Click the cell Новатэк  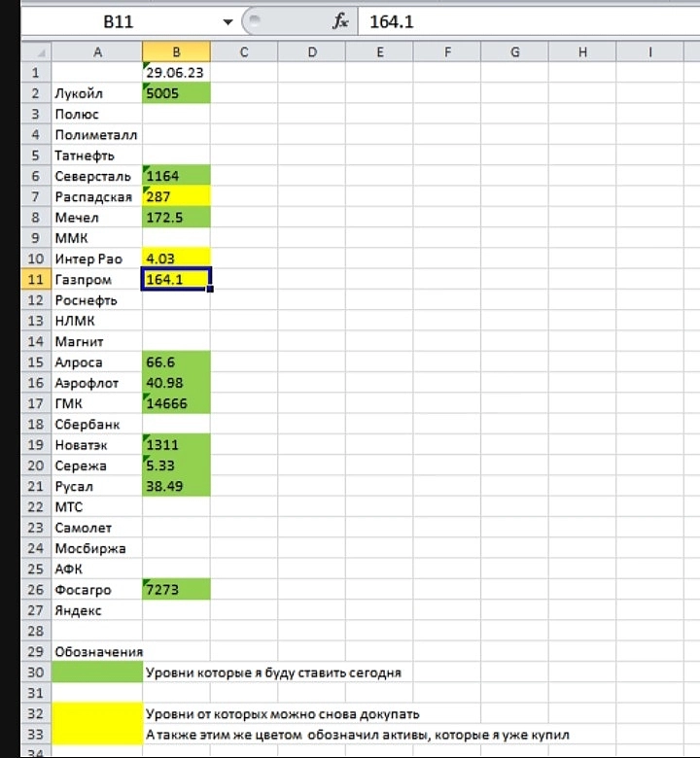tap(97, 445)
